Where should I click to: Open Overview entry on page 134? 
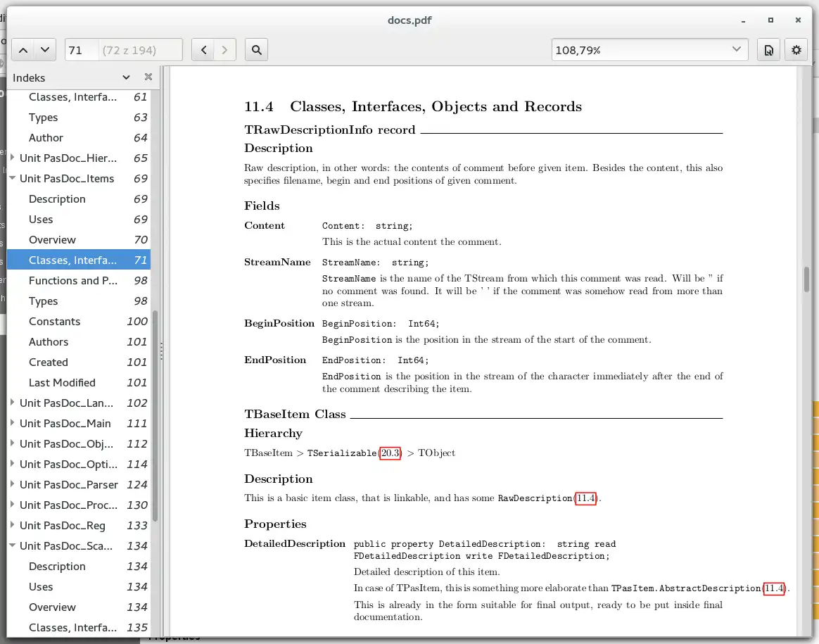(x=79, y=607)
